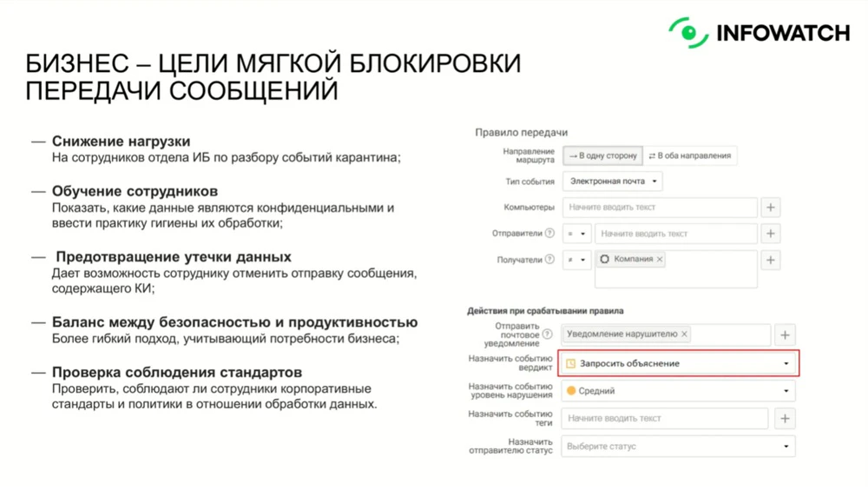Click the 'Назначить событию теги' field label

point(510,419)
